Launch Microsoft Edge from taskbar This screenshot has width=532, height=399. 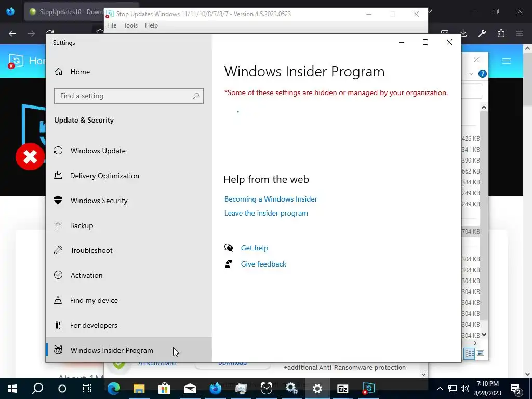point(114,389)
